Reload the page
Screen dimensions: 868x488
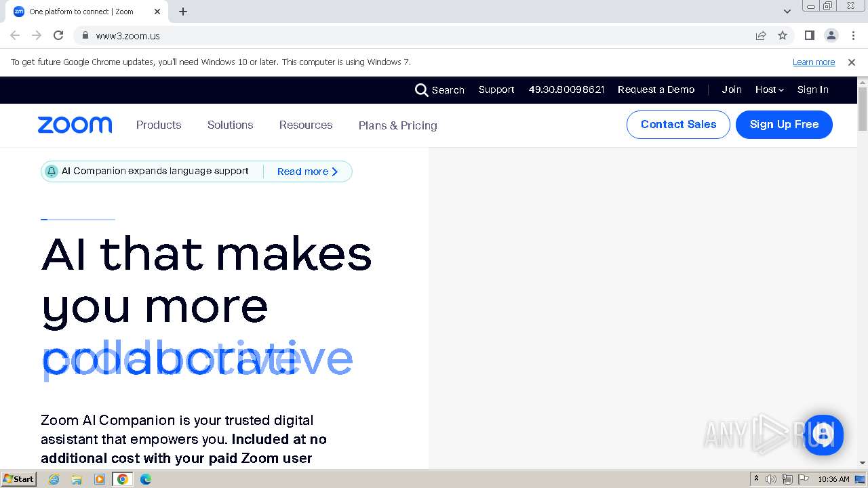tap(58, 35)
